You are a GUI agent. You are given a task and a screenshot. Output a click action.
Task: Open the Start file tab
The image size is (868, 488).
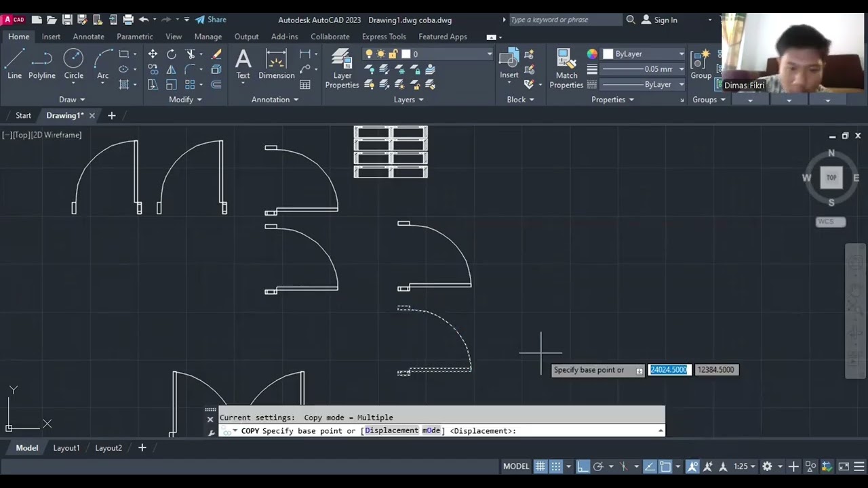click(x=24, y=115)
